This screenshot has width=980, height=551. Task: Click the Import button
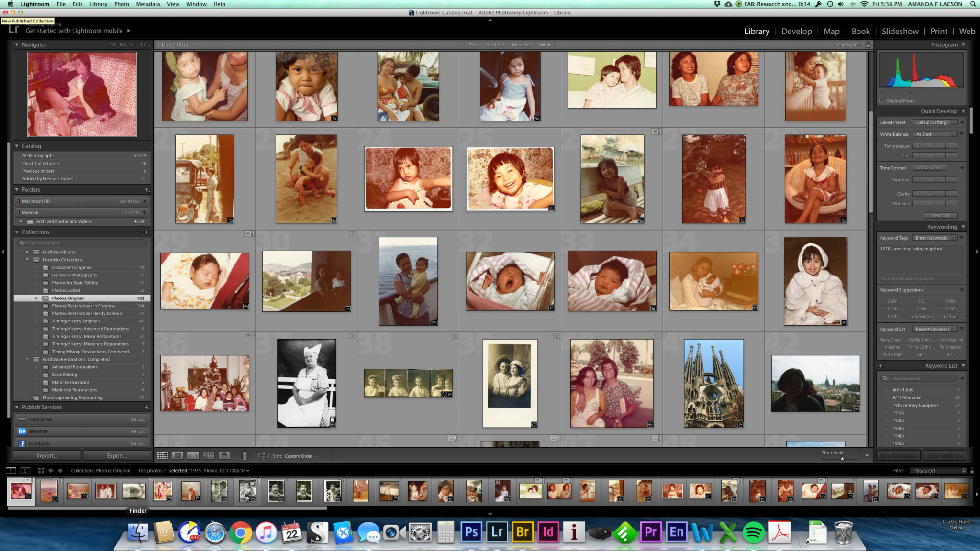click(x=47, y=456)
